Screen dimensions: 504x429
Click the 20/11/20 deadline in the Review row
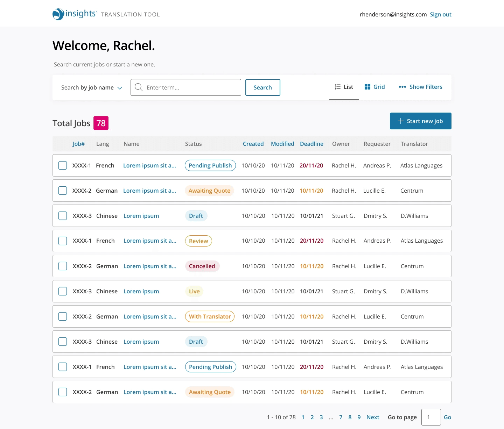pos(312,241)
